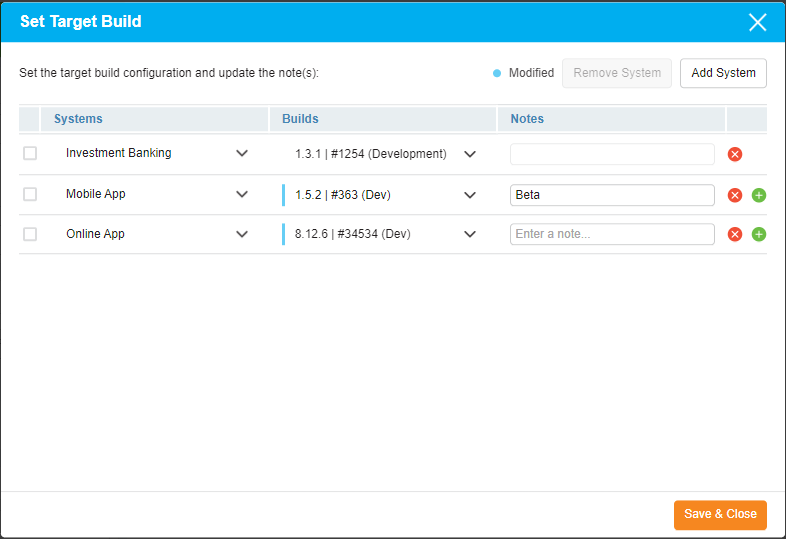Focus the empty Investment Banking note field
The width and height of the screenshot is (786, 539).
click(x=612, y=154)
